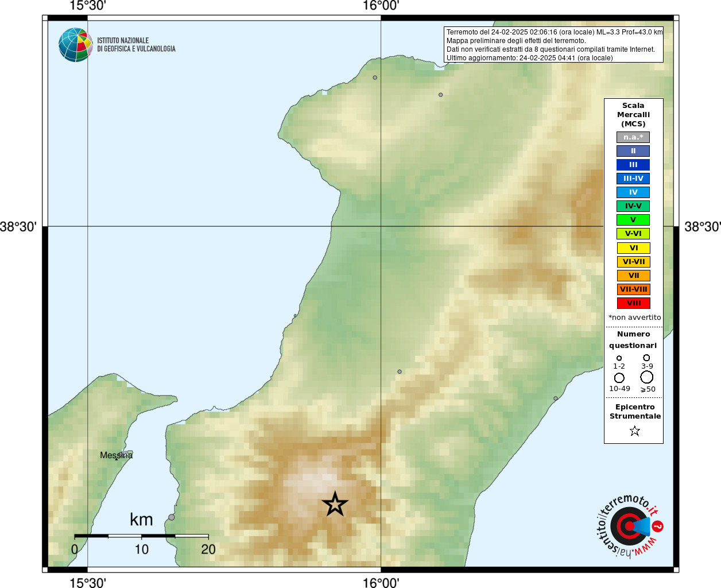Click the large gray marker near scale bar
Image resolution: width=721 pixels, height=588 pixels.
click(171, 517)
